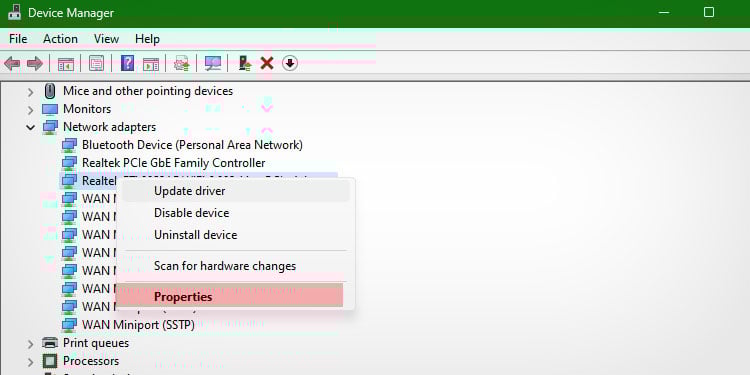Expand the Print queues chevron
This screenshot has height=375, width=750.
(x=31, y=344)
